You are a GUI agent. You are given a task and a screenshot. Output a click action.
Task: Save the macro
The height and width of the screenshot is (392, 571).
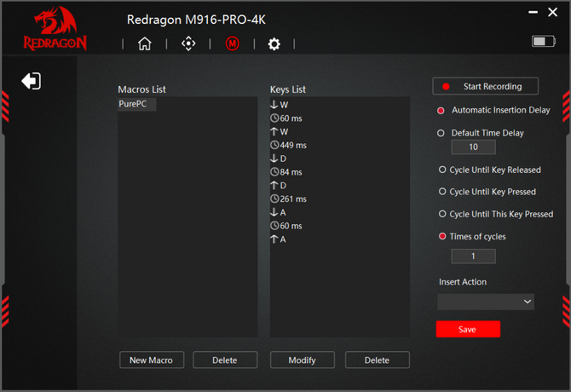[468, 329]
